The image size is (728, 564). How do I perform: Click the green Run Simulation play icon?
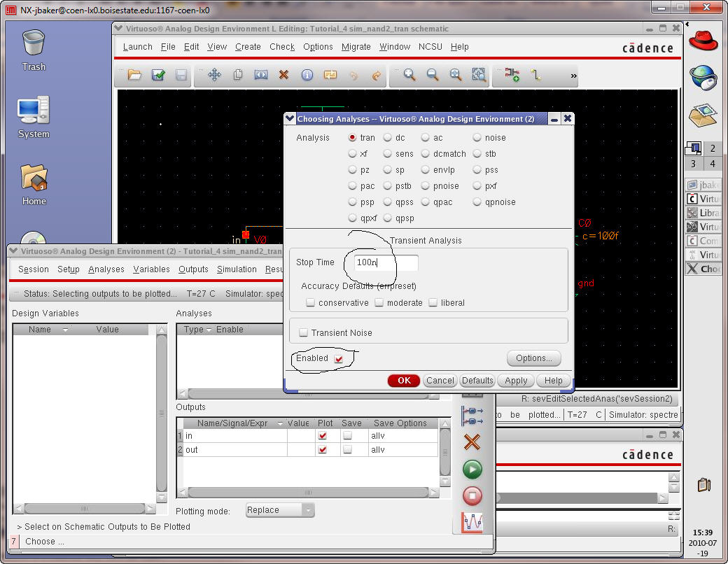(x=472, y=469)
